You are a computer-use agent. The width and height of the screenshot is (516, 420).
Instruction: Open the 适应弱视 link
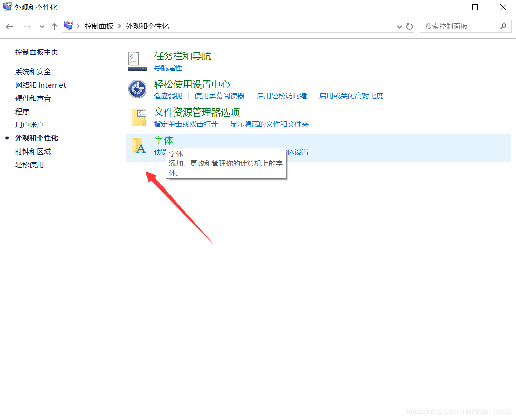(x=168, y=96)
